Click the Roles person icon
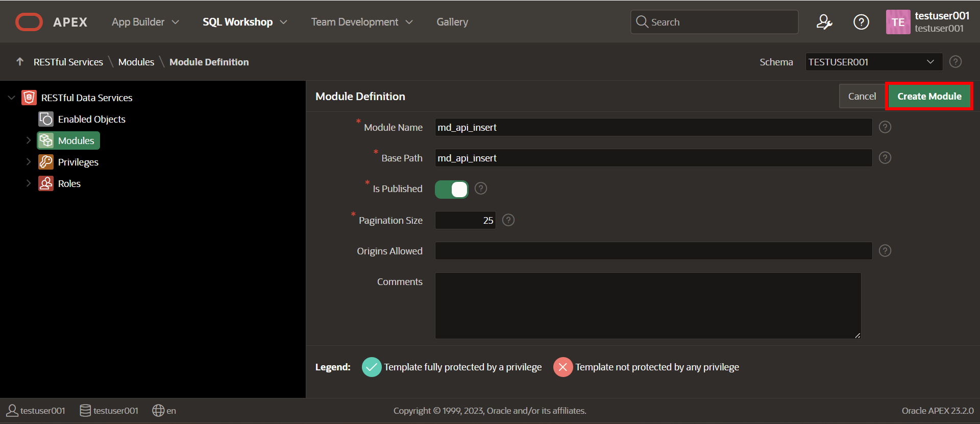The width and height of the screenshot is (980, 424). 46,183
